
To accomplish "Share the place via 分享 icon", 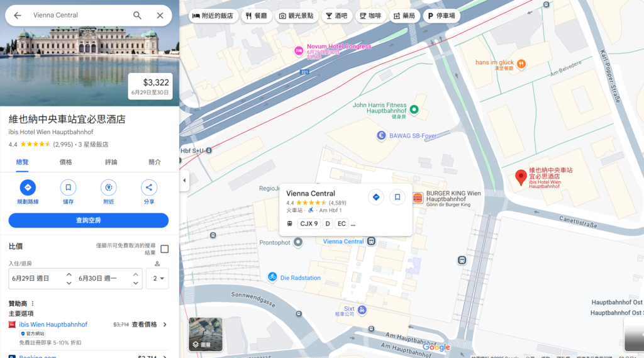I will [x=149, y=187].
